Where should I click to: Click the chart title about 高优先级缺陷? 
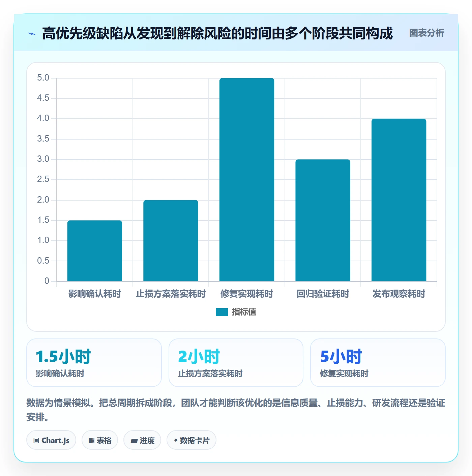pos(217,33)
